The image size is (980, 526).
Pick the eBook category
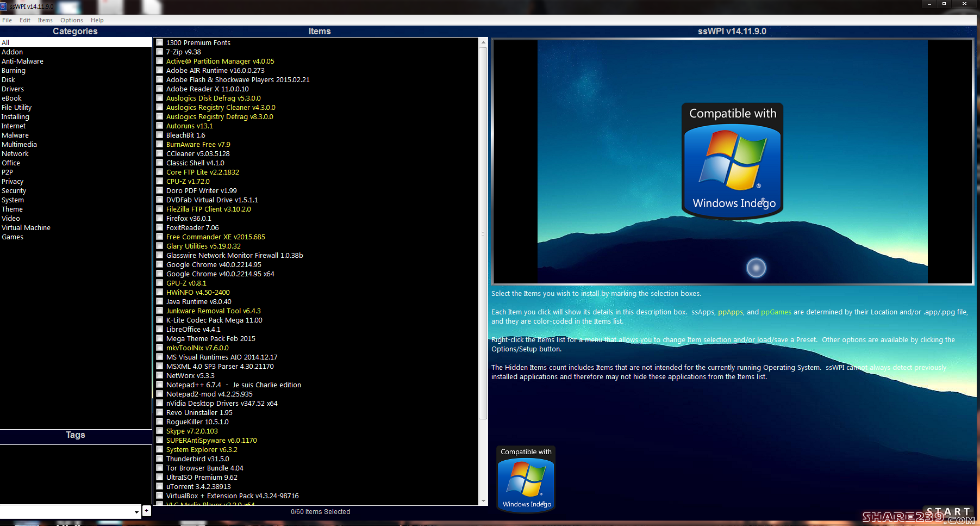[11, 98]
